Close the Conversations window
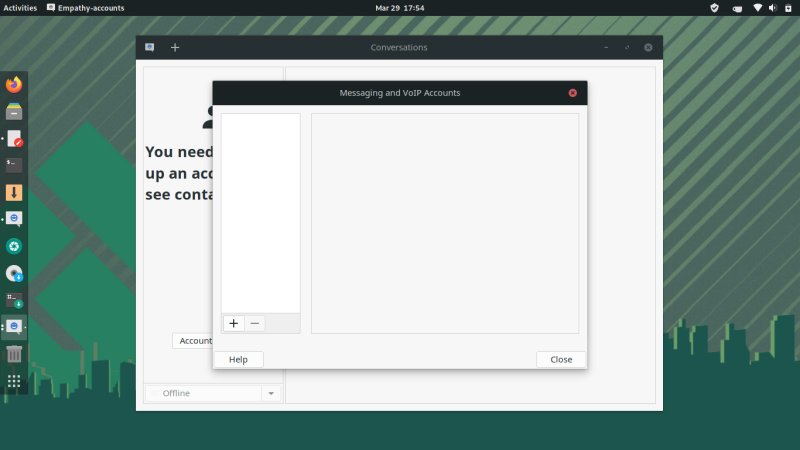Viewport: 800px width, 450px height. [x=648, y=47]
